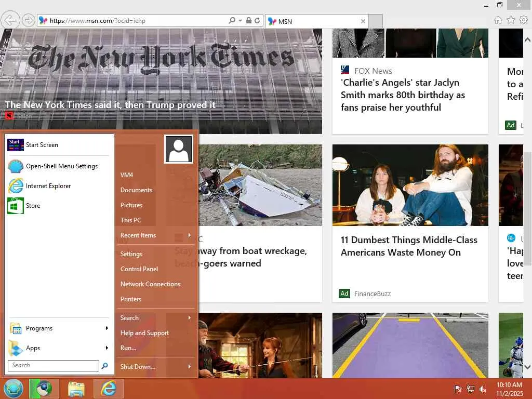Click the FinanceBuzz advertiser label
Image resolution: width=532 pixels, height=399 pixels.
372,294
